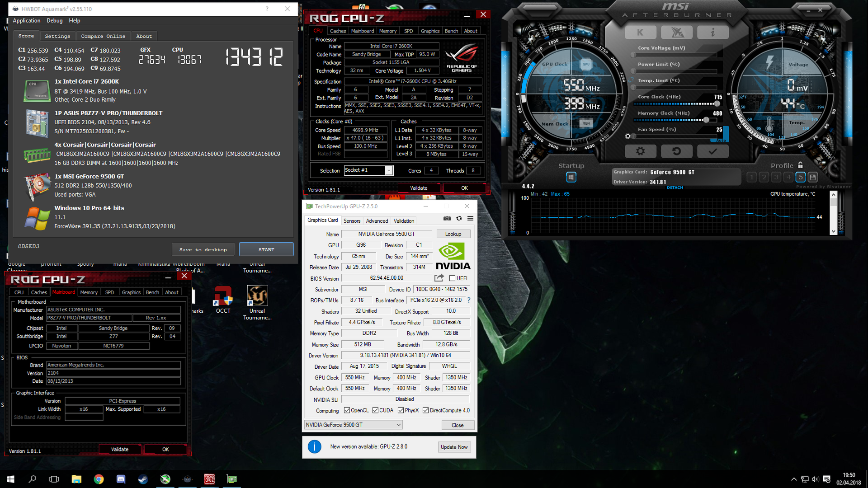The height and width of the screenshot is (488, 868).
Task: Take a GPU-Z screenshot with the camera icon
Action: pos(447,218)
